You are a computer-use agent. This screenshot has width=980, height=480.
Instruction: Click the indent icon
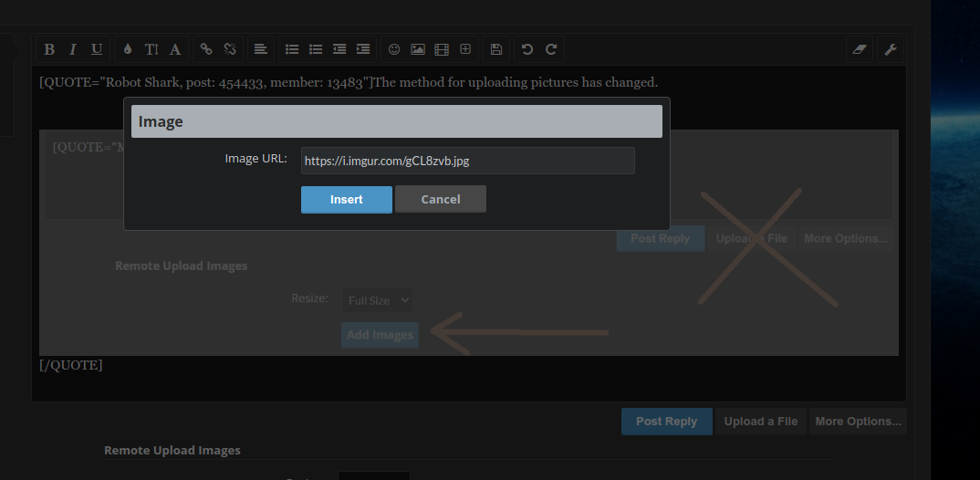pyautogui.click(x=363, y=49)
